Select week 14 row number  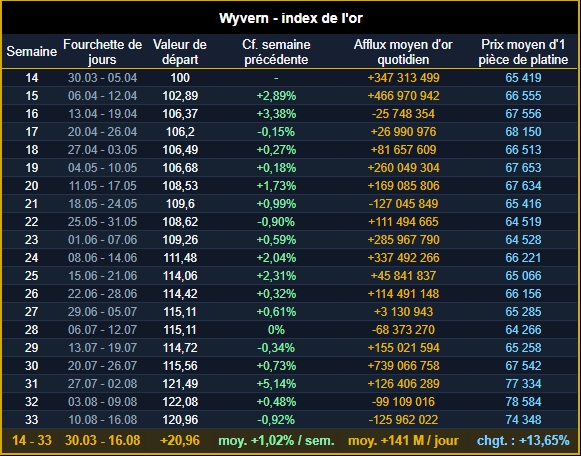pos(31,78)
